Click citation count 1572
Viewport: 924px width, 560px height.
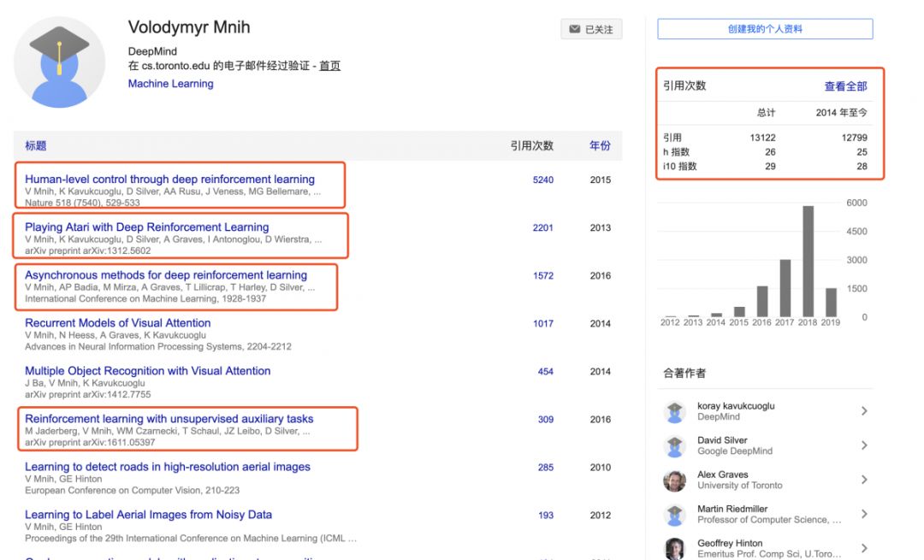[x=543, y=275]
